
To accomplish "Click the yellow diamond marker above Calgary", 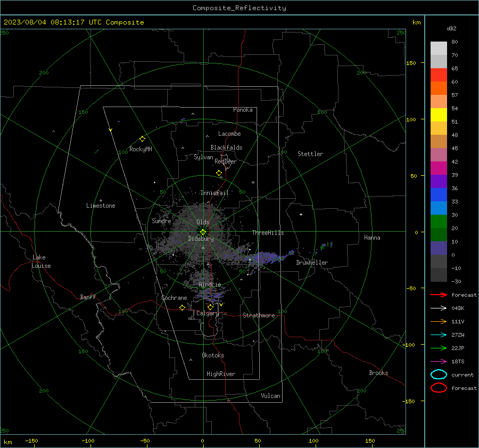I will [210, 307].
